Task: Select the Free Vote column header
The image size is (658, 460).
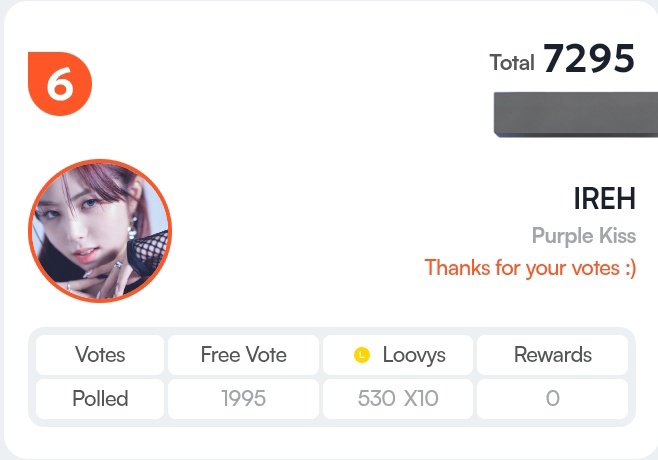Action: pyautogui.click(x=243, y=355)
